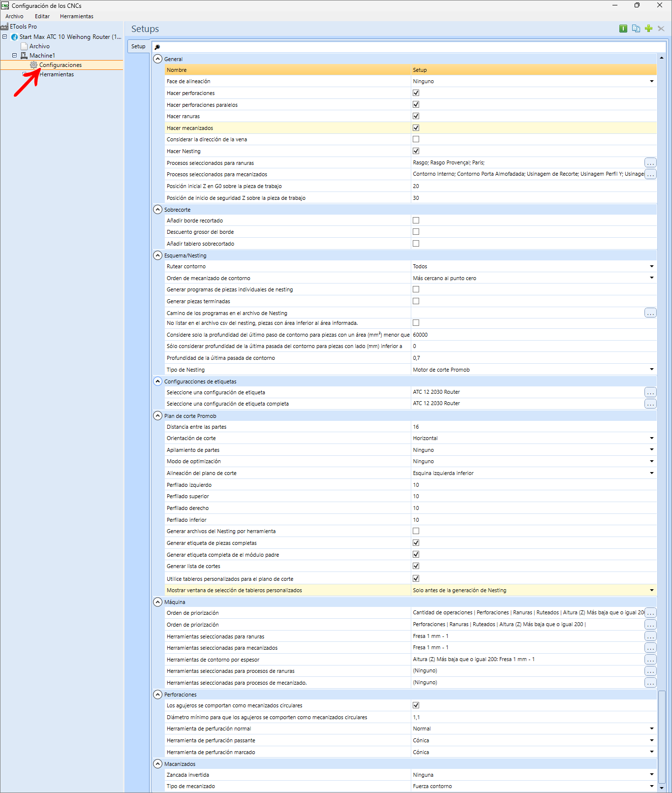Select Archivo item in the tree
The image size is (672, 793).
tap(39, 46)
